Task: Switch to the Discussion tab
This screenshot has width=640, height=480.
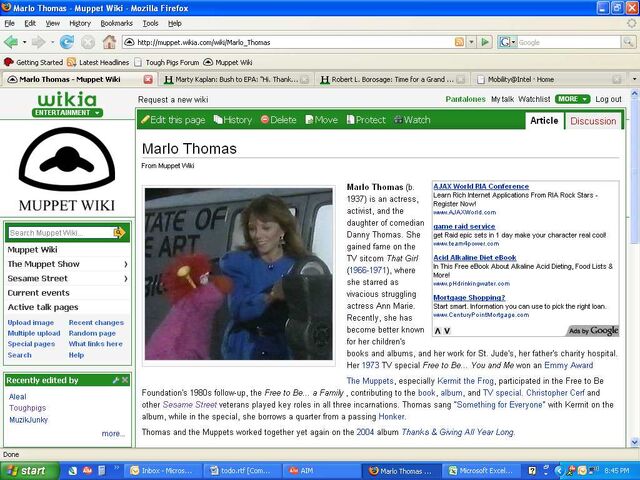Action: [593, 121]
